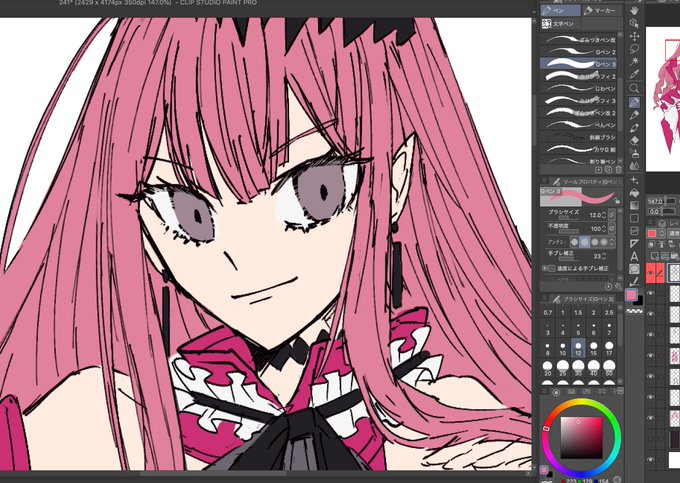Switch to the マーカー marker tab

(602, 10)
